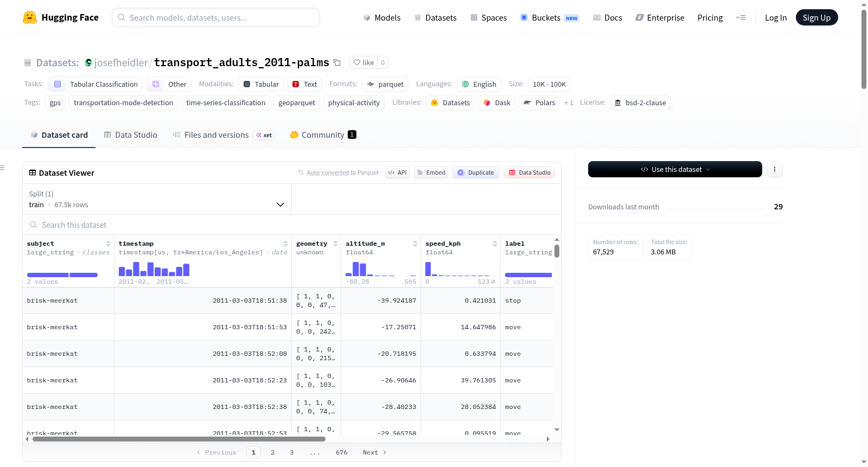The width and height of the screenshot is (868, 467).
Task: Open the Use this dataset dropdown
Action: tap(675, 169)
